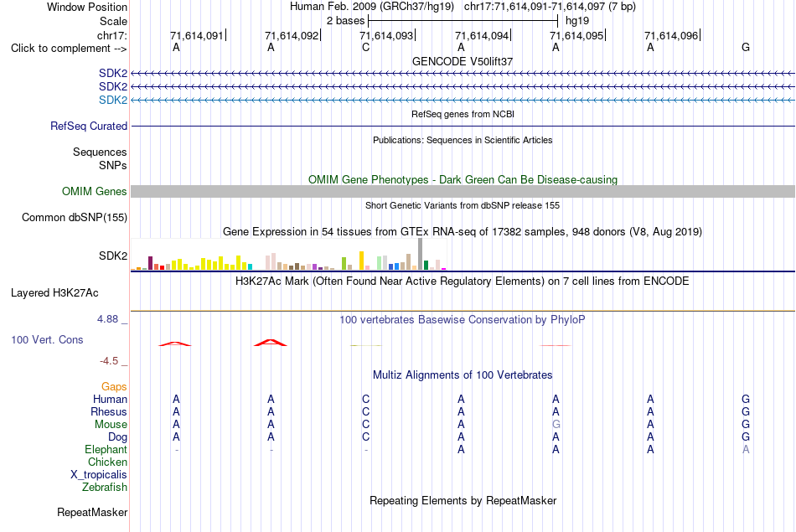The height and width of the screenshot is (532, 796).
Task: Open the Common dbSNP(155) track label
Action: [x=74, y=217]
